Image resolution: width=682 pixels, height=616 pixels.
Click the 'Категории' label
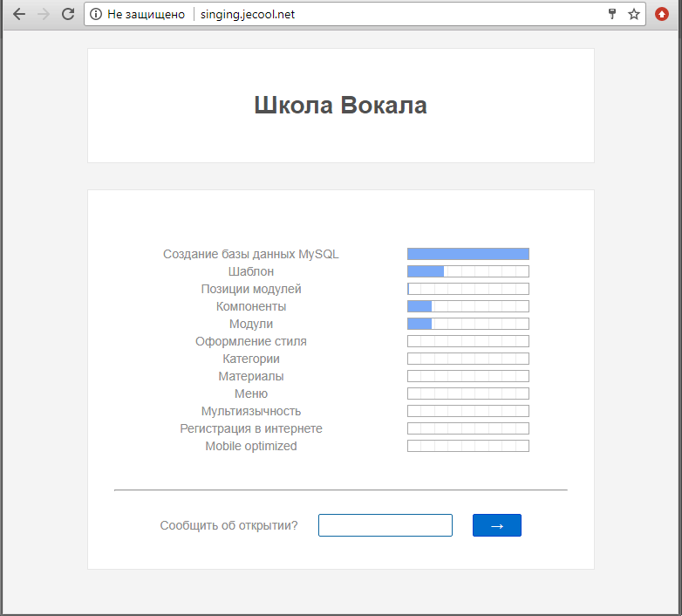pos(251,359)
